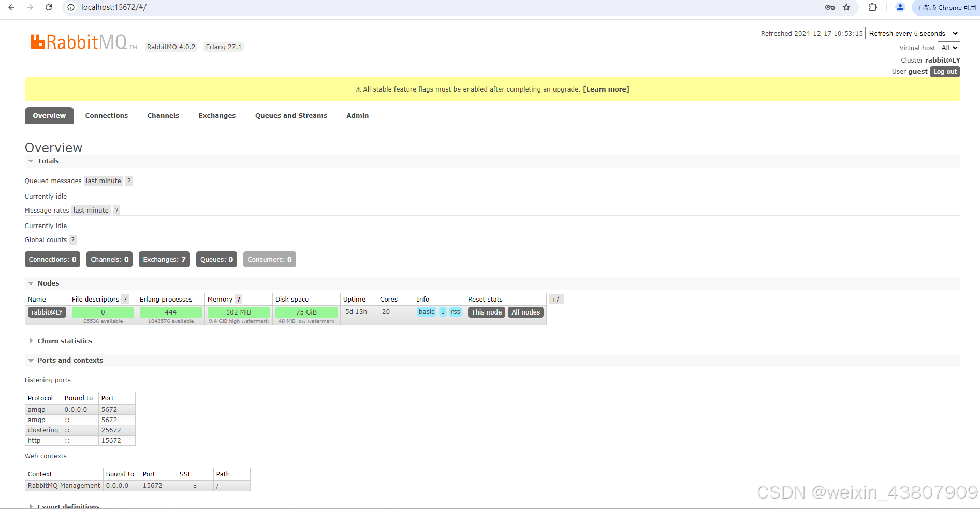
Task: Open the Chrome profile avatar icon
Action: coord(900,7)
